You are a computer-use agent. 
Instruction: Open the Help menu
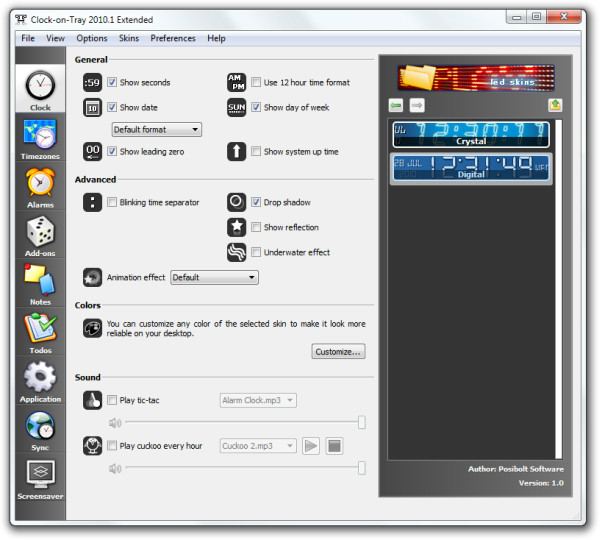coord(216,38)
